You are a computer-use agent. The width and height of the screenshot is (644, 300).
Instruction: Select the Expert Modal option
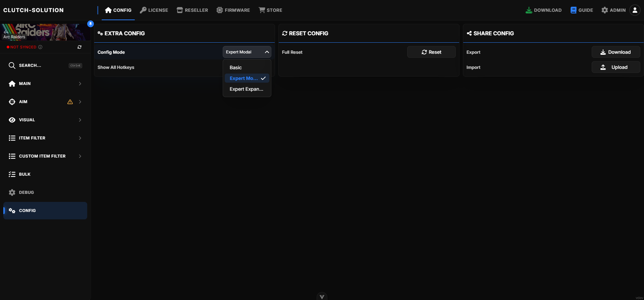[247, 78]
